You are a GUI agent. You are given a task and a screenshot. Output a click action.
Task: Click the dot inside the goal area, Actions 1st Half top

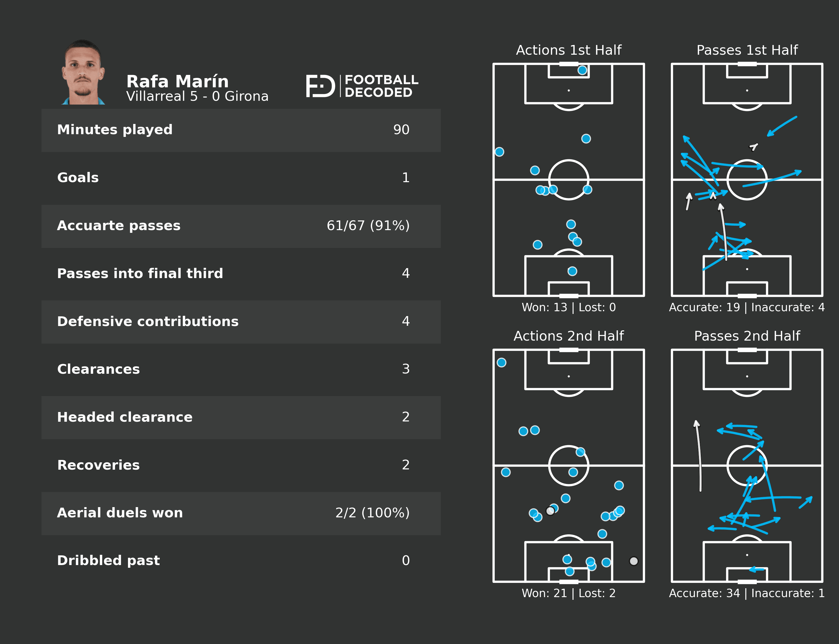coord(582,70)
